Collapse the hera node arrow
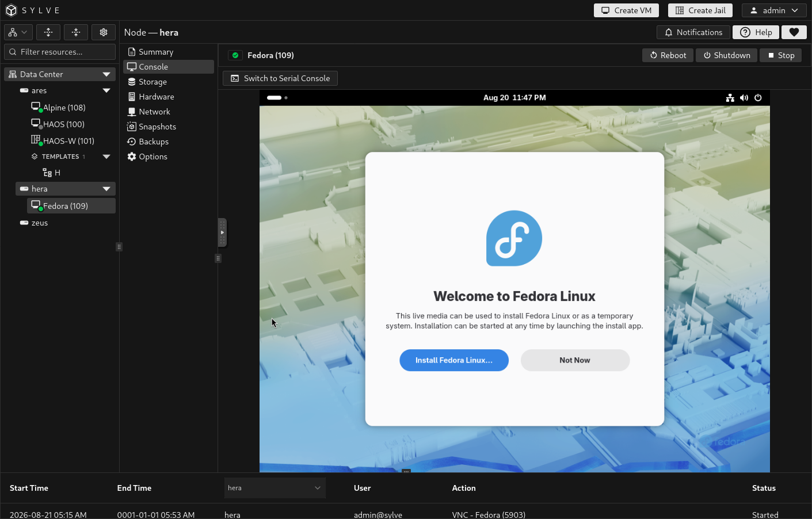 click(x=106, y=189)
